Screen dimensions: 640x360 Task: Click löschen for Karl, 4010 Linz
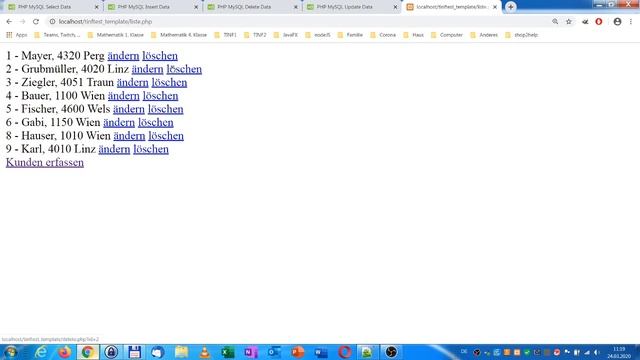tap(151, 149)
